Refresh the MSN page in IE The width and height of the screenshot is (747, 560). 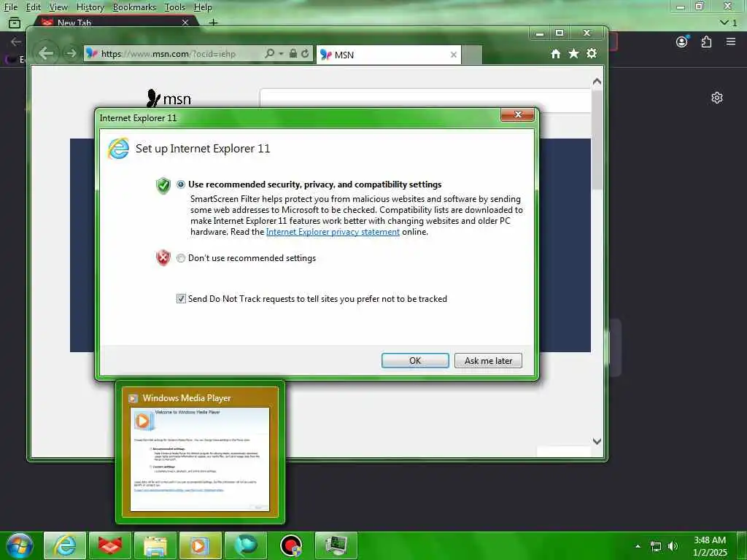(x=305, y=53)
